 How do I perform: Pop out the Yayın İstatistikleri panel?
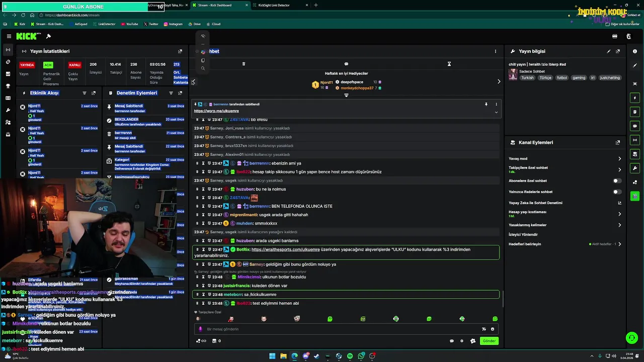coord(180,51)
